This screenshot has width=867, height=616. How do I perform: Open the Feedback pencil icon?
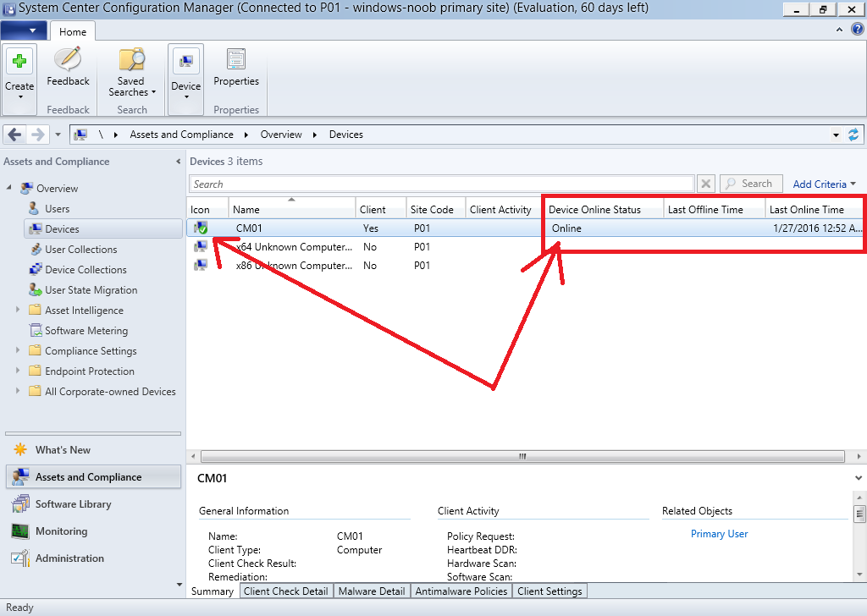(x=68, y=59)
